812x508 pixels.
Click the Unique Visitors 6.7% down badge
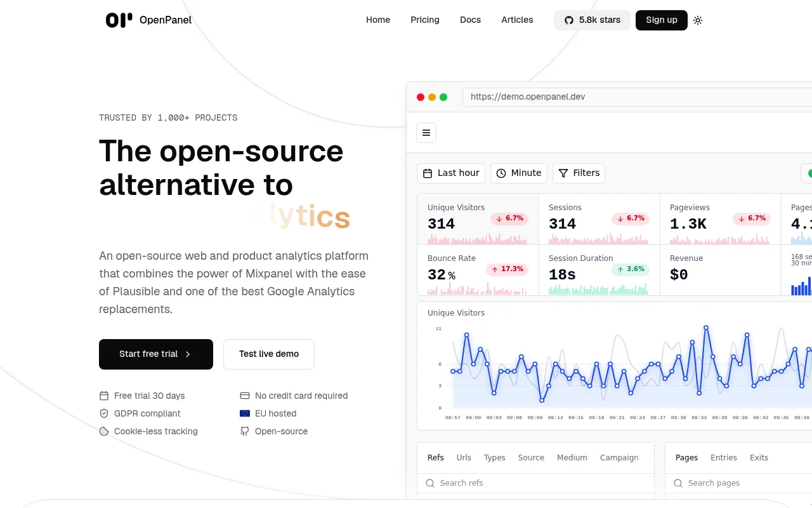pyautogui.click(x=509, y=218)
